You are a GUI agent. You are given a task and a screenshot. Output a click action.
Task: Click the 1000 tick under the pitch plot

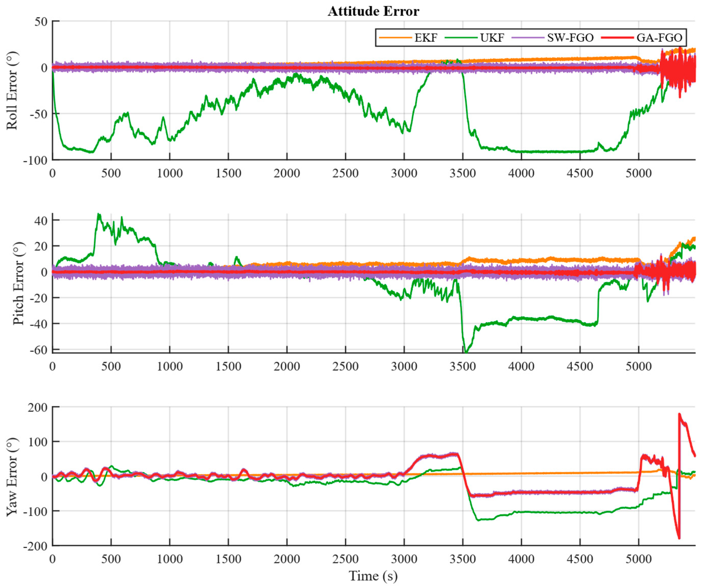[x=170, y=366]
